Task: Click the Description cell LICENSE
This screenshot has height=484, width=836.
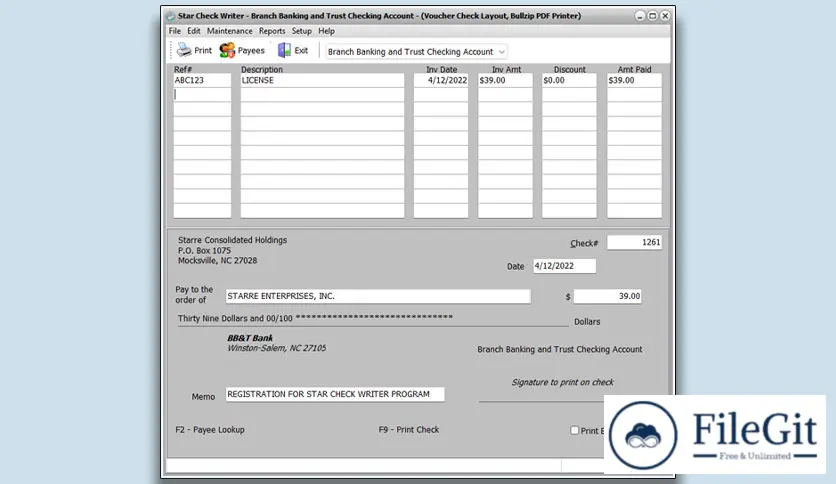Action: (x=322, y=80)
